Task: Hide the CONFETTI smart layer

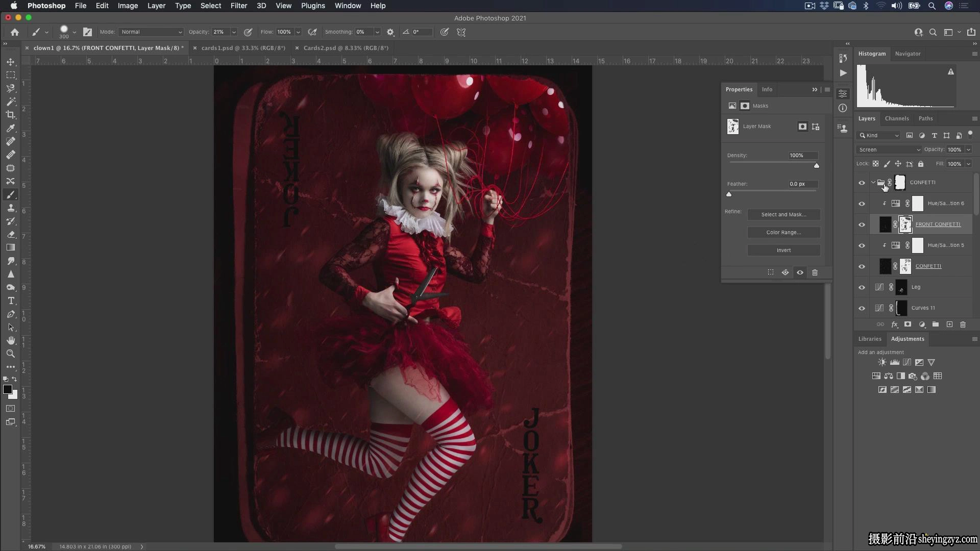Action: click(x=862, y=266)
